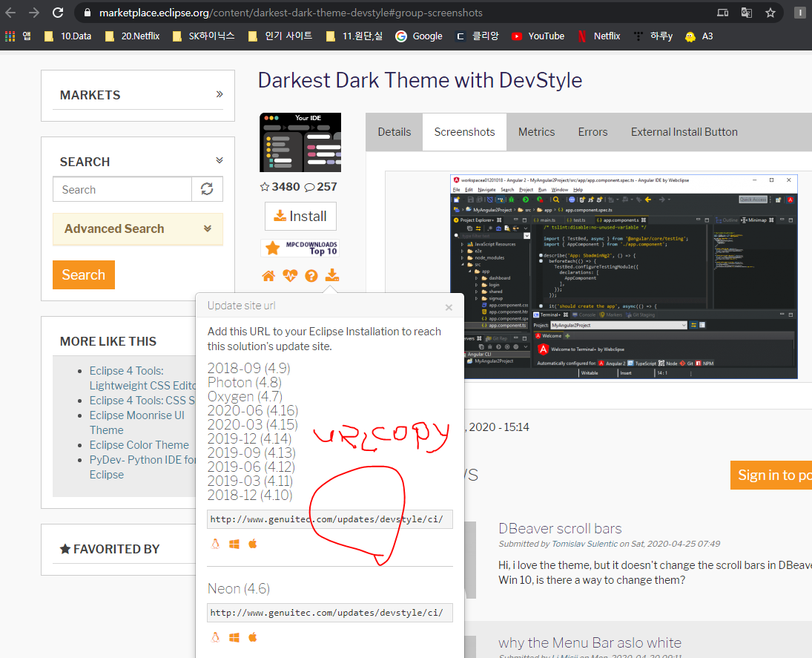Click the Sign in to post button
The height and width of the screenshot is (658, 812).
tap(771, 475)
